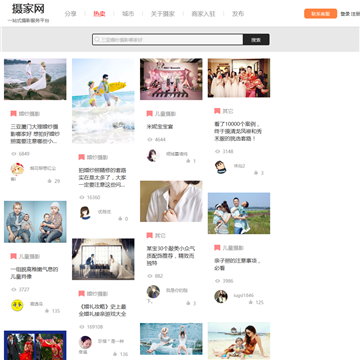The width and height of the screenshot is (360, 360).
Task: Open 某宝30个 accessories post title
Action: pos(171,256)
